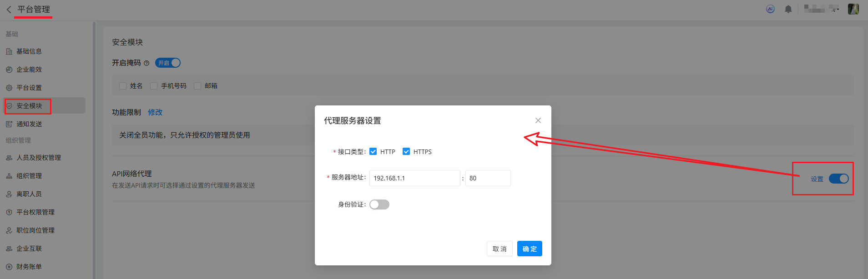Image resolution: width=868 pixels, height=279 pixels.
Task: Open notifications bell icon
Action: tap(788, 9)
